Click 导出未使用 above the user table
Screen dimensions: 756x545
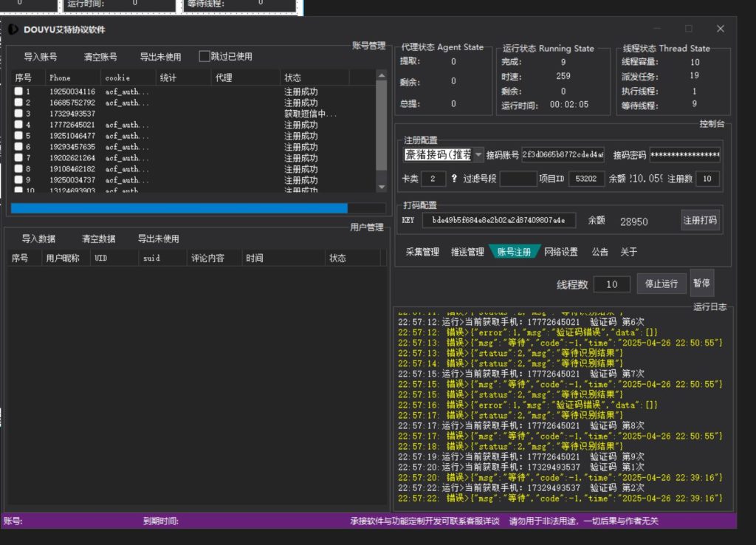[x=158, y=239]
